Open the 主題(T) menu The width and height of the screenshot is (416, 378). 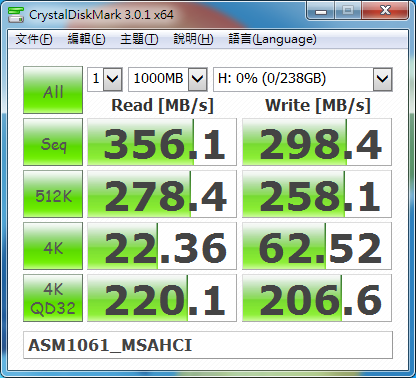[139, 39]
